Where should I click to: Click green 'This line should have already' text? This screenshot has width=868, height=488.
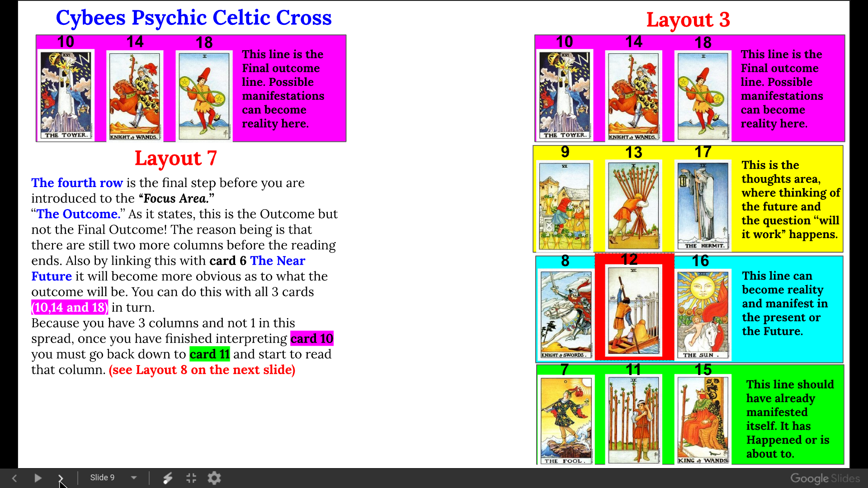click(x=790, y=419)
